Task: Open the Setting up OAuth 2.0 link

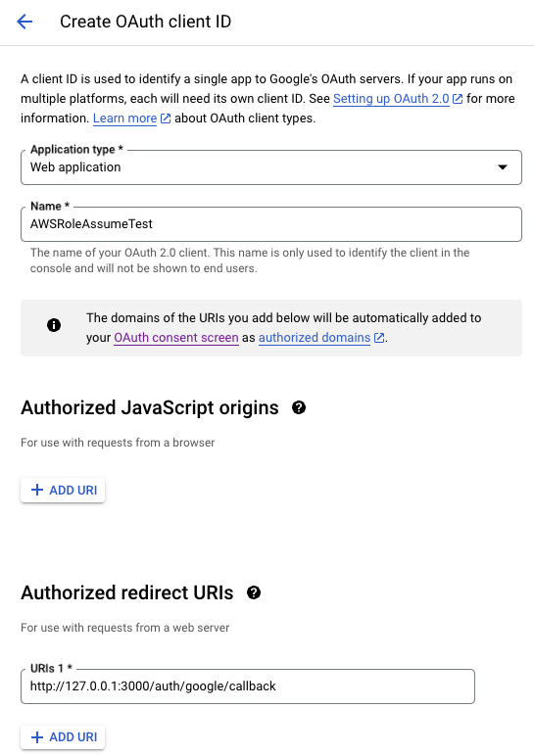Action: point(391,99)
